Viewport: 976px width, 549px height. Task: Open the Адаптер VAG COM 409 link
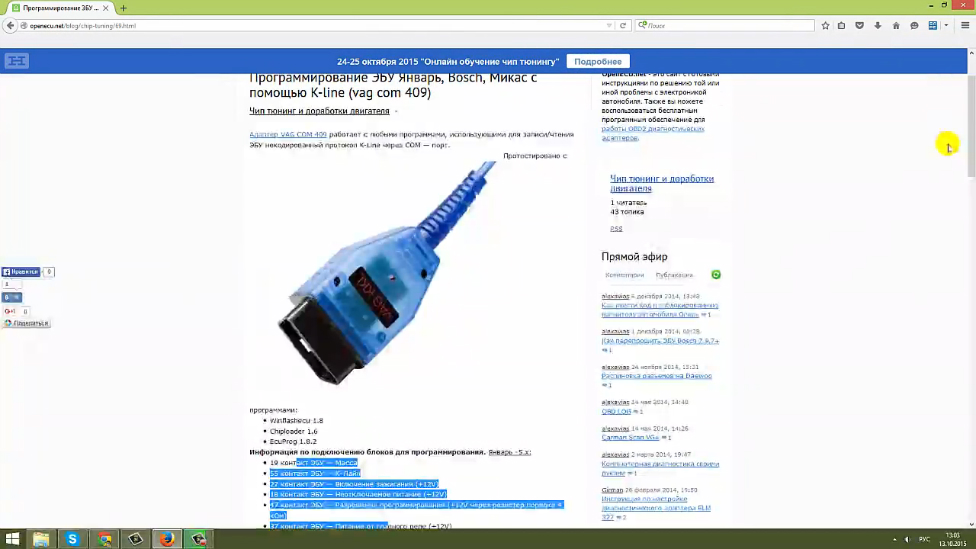coord(288,134)
